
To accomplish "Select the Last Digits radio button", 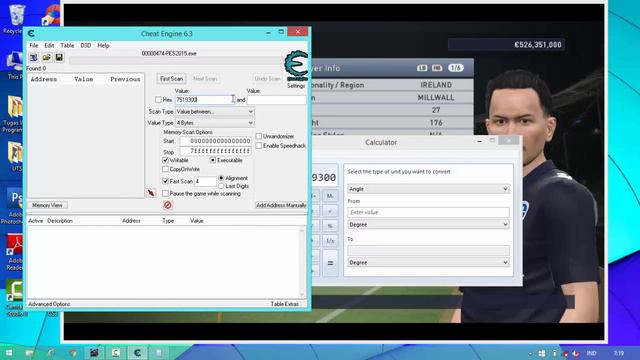I will (222, 186).
